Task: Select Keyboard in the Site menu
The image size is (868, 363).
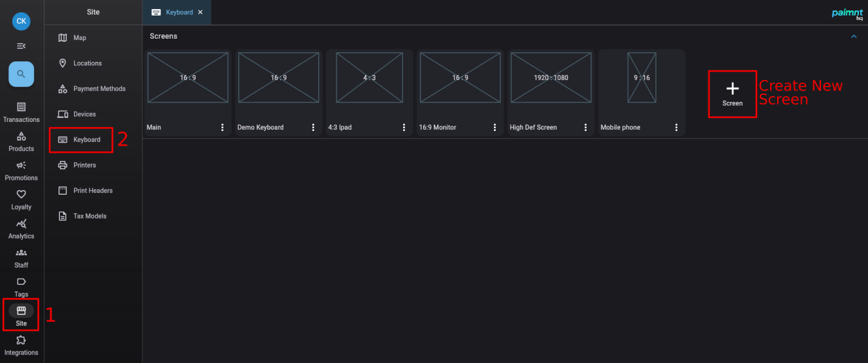Action: 93,140
